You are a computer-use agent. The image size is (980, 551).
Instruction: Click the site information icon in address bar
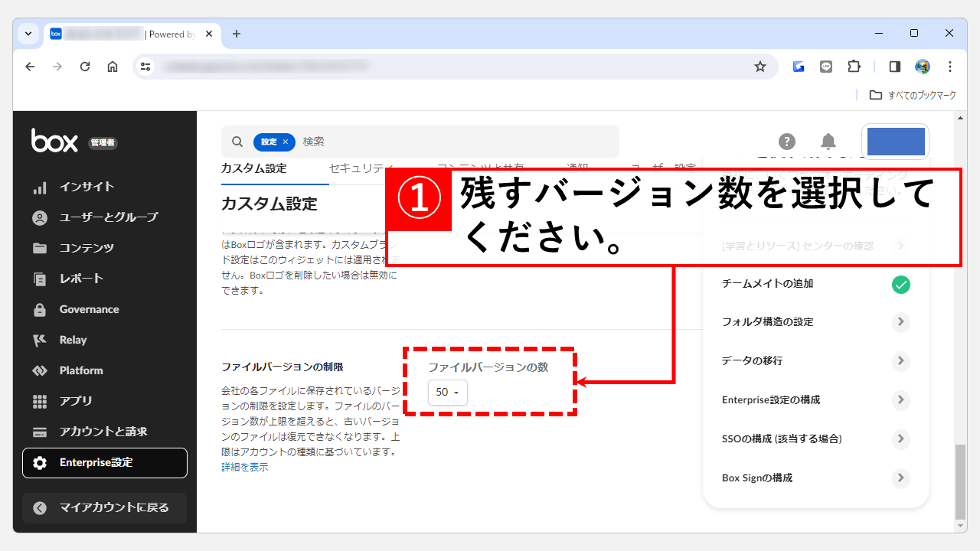pyautogui.click(x=145, y=67)
